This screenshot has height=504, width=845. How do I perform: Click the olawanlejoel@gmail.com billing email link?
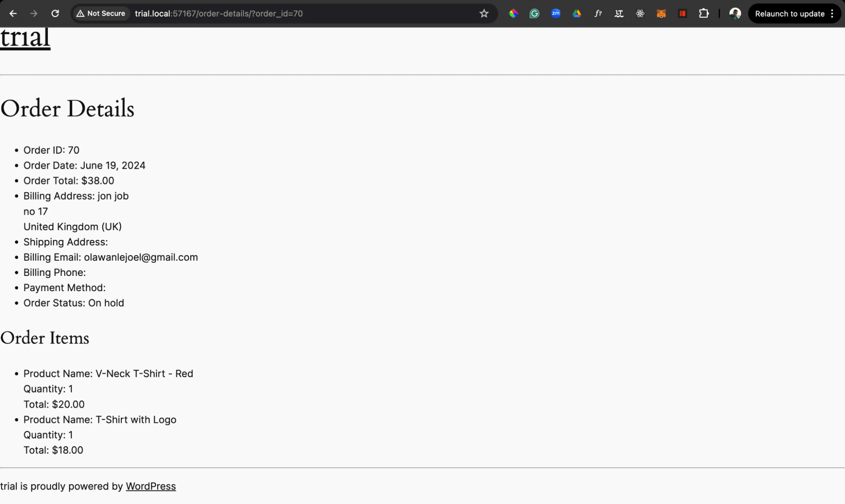(140, 257)
